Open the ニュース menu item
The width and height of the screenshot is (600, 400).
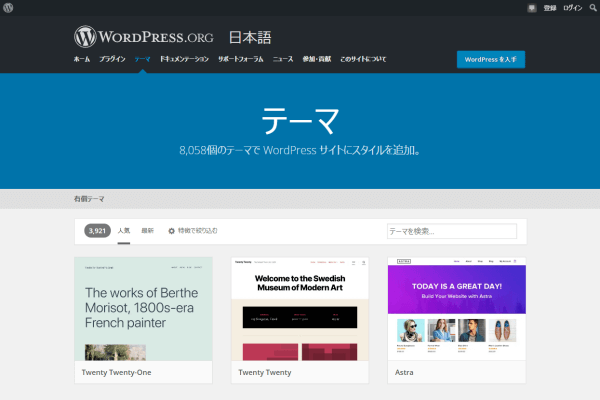(283, 59)
